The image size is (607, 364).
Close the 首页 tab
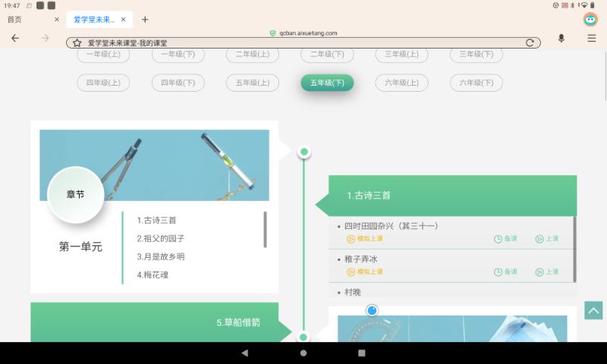56,20
